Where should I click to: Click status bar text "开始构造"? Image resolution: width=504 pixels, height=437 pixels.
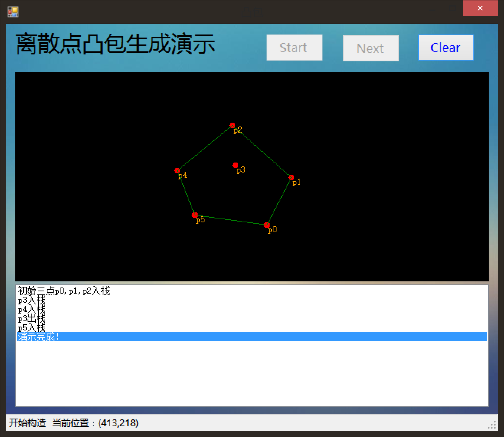(x=28, y=423)
